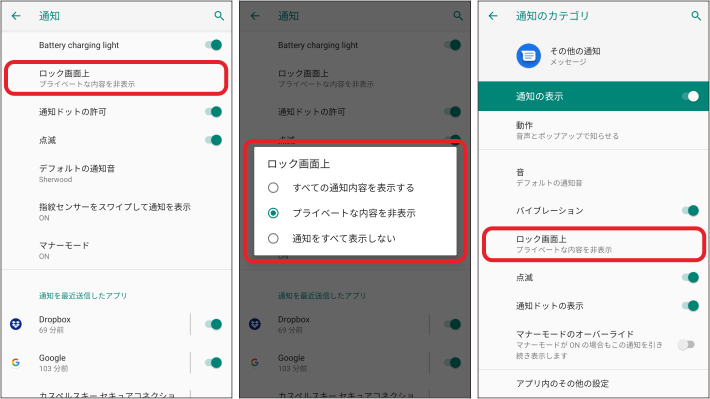Tap Dropbox icon in left screen app list

click(16, 324)
